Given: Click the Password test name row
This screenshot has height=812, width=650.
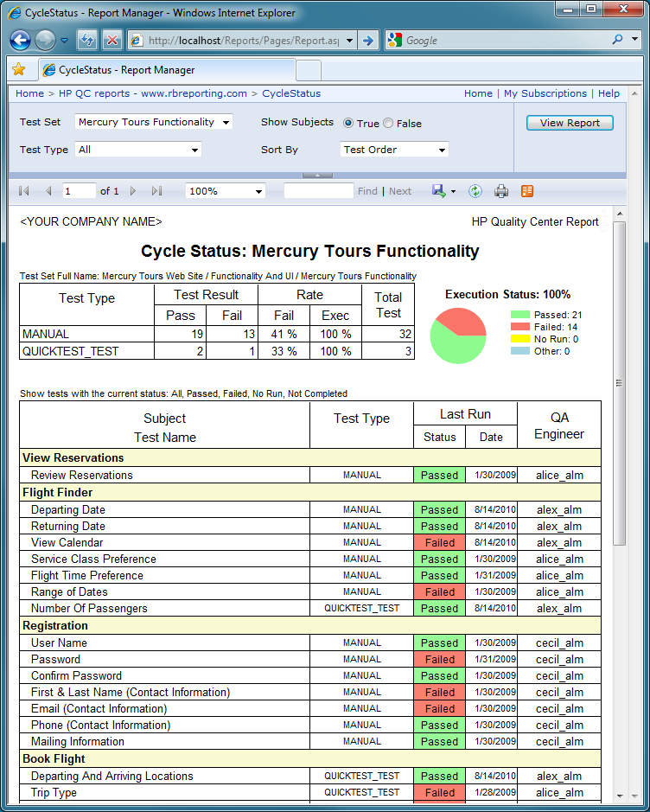Looking at the screenshot, I should (310, 659).
